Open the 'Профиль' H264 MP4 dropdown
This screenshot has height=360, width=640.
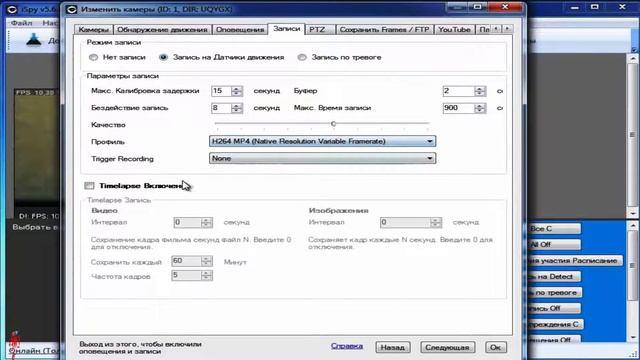pyautogui.click(x=322, y=141)
